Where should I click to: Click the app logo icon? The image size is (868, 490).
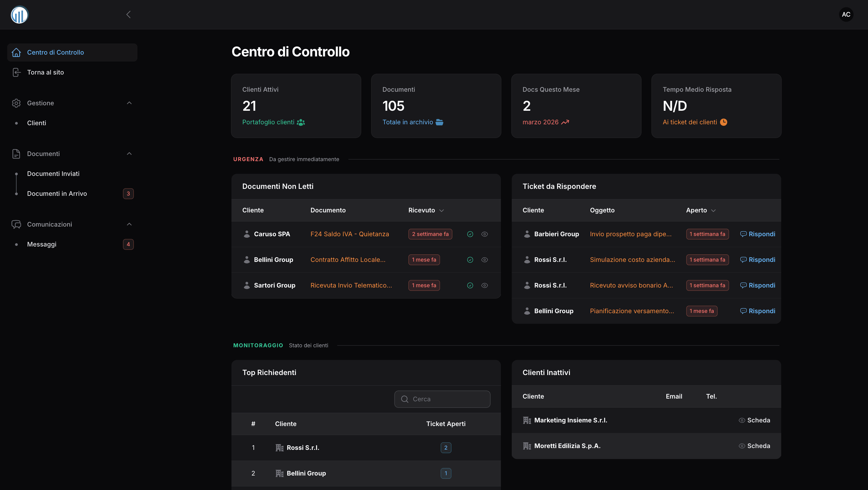[19, 14]
